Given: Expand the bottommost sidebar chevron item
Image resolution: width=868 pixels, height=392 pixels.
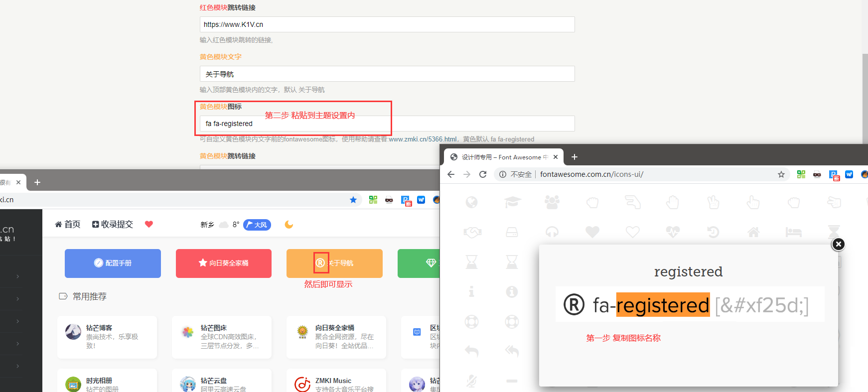Looking at the screenshot, I should [18, 366].
